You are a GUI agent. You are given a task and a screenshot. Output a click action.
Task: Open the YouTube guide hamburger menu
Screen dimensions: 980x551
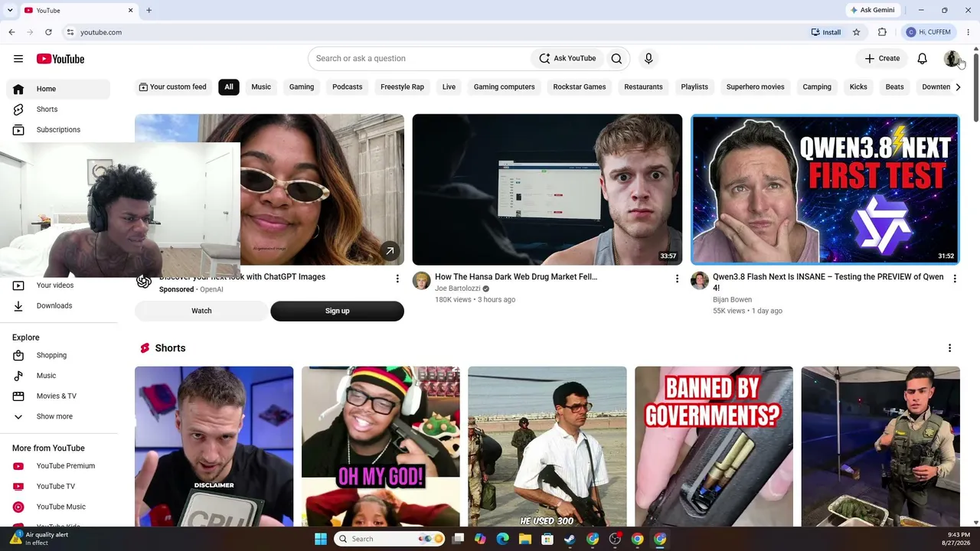[x=18, y=59]
